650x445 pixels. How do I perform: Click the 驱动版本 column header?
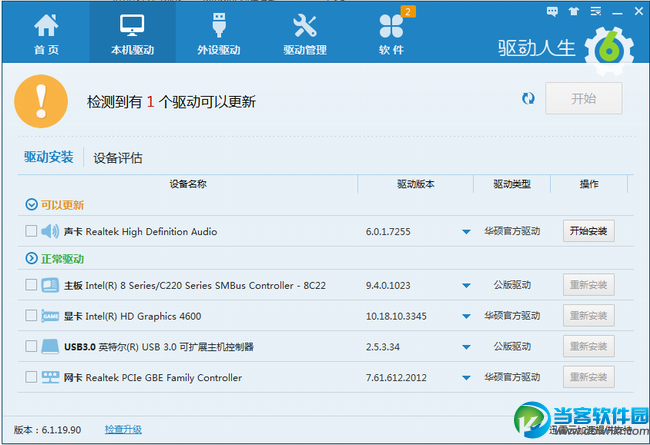(x=416, y=184)
